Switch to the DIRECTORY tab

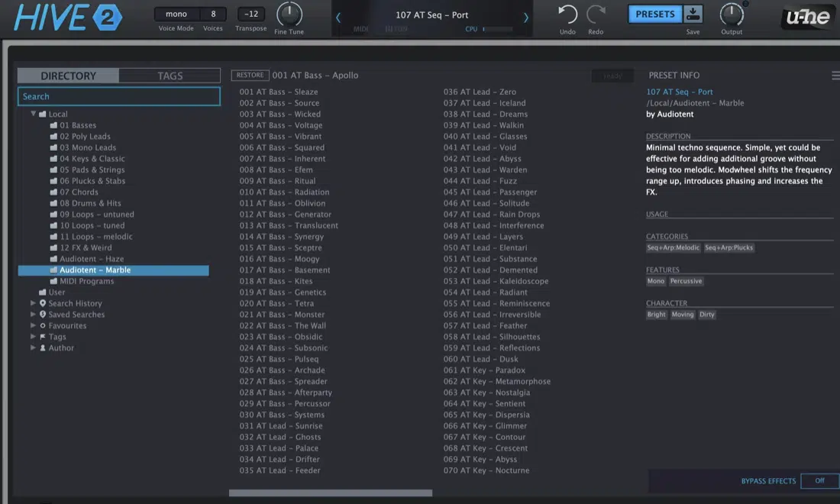point(67,75)
